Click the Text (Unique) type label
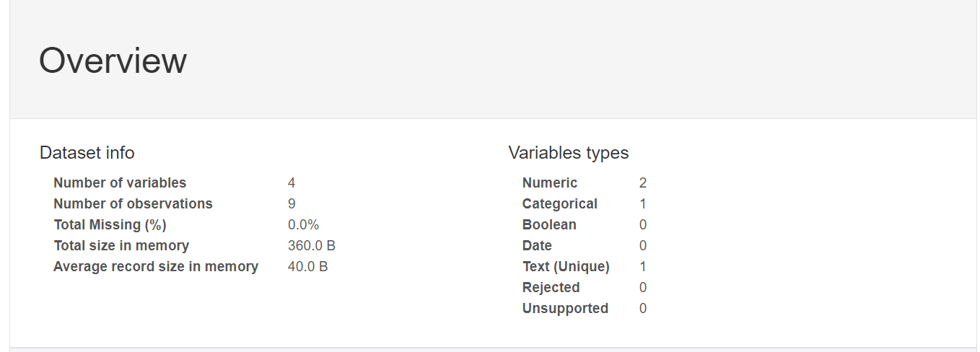The height and width of the screenshot is (352, 980). coord(566,267)
